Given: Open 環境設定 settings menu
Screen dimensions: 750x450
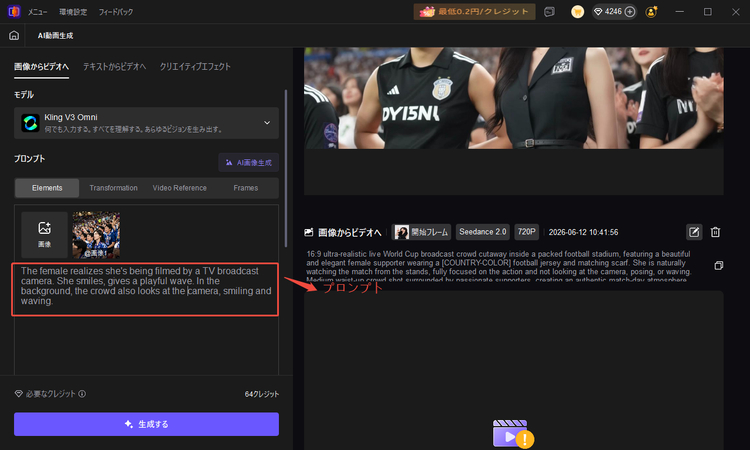Looking at the screenshot, I should [73, 12].
